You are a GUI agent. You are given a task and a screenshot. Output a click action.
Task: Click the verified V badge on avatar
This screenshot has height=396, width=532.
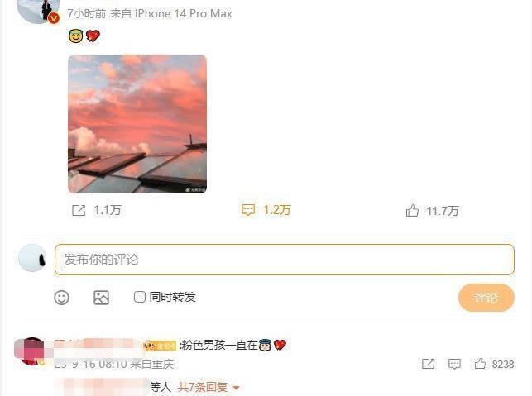pyautogui.click(x=53, y=18)
